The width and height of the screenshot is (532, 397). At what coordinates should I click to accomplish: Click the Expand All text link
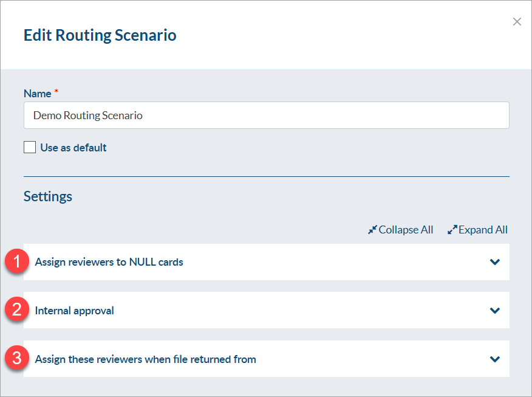(483, 230)
